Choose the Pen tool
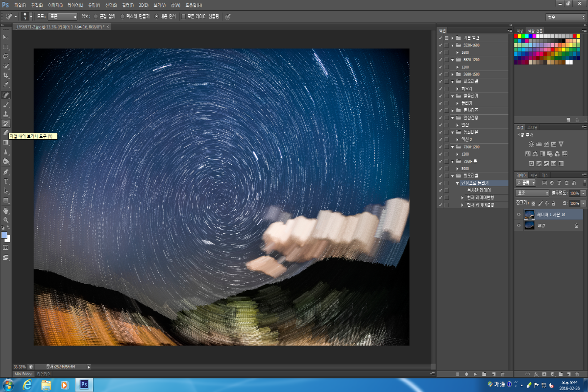588x392 pixels. (6, 172)
